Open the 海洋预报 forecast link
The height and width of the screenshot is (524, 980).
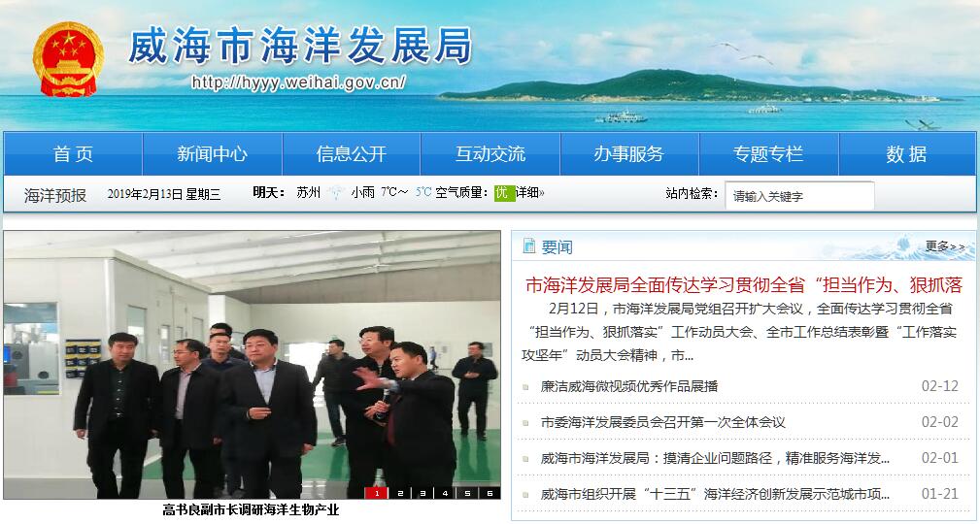55,195
